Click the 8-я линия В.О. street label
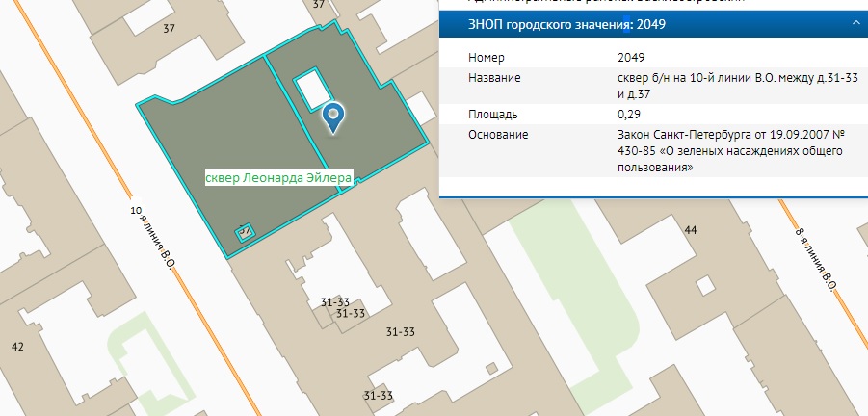 (816, 256)
